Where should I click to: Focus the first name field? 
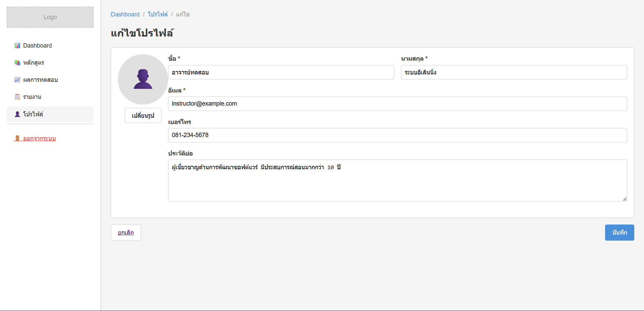281,72
